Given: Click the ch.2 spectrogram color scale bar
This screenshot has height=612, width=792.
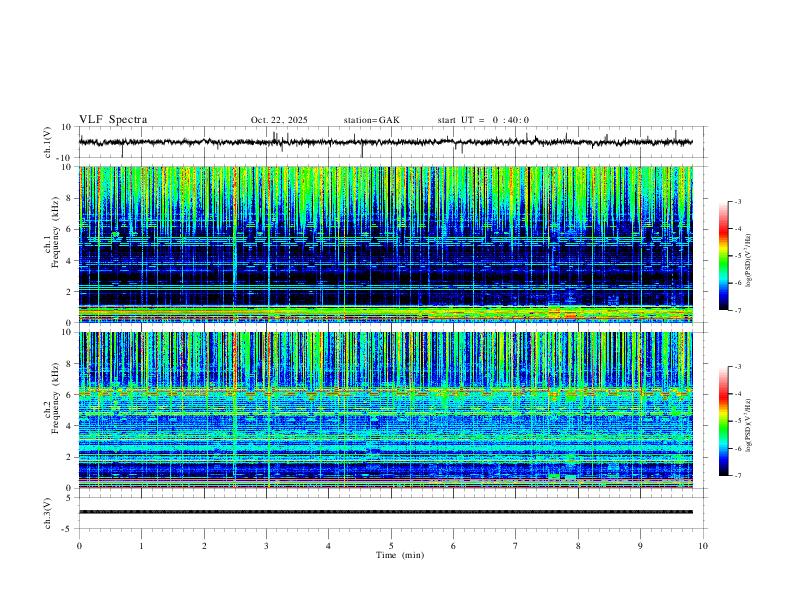Looking at the screenshot, I should (723, 421).
